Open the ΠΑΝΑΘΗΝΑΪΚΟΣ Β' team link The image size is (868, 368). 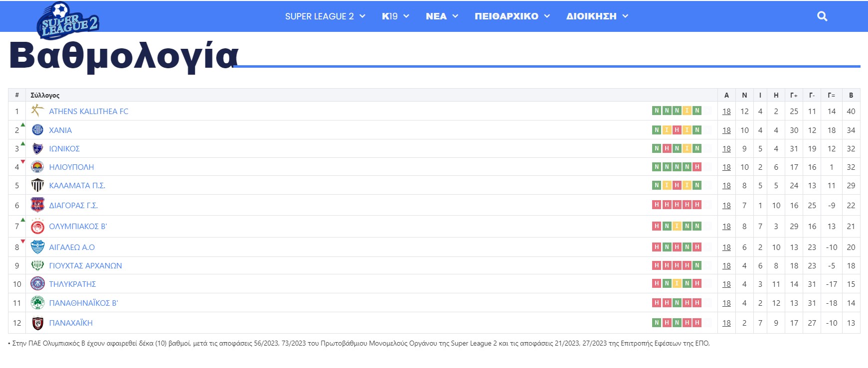(83, 303)
